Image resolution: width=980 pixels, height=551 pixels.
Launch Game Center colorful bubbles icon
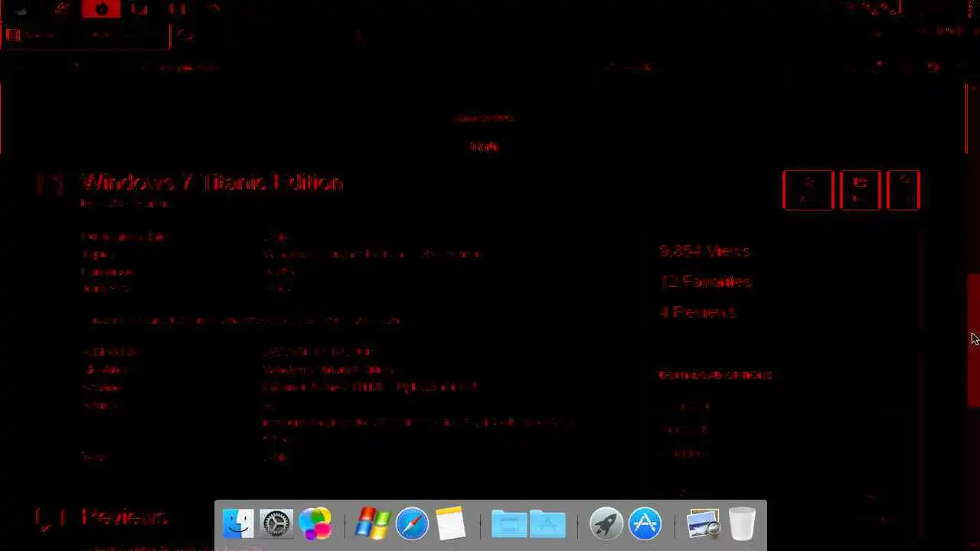click(315, 524)
